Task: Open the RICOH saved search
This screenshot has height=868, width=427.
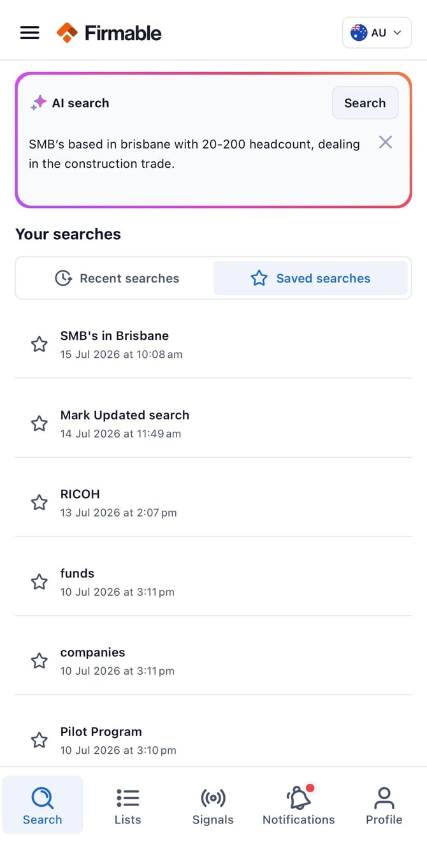Action: (213, 503)
